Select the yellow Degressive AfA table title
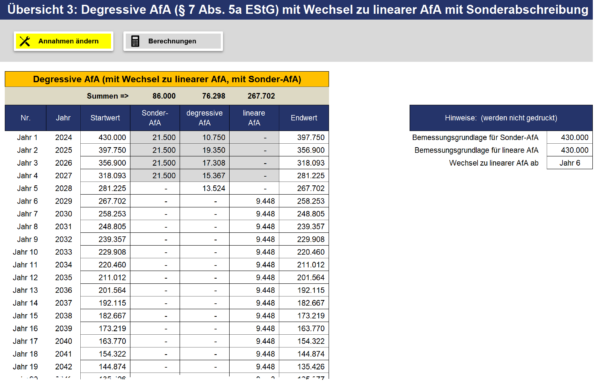 167,79
